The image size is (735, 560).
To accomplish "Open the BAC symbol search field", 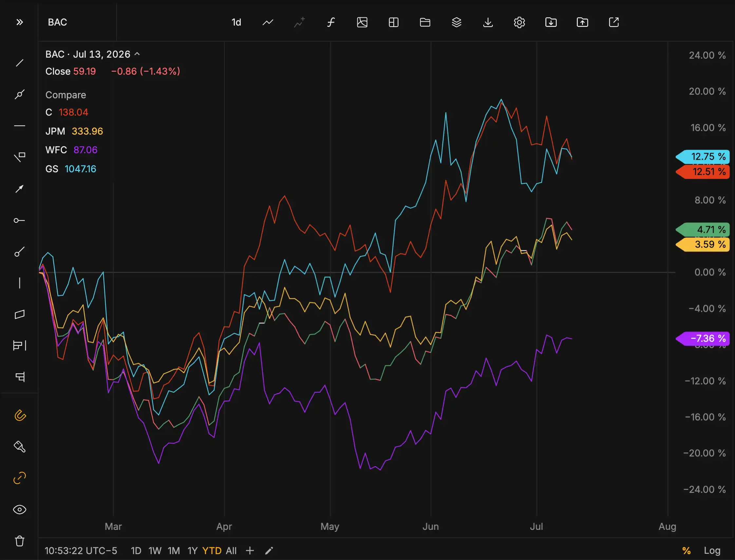I will click(x=77, y=22).
